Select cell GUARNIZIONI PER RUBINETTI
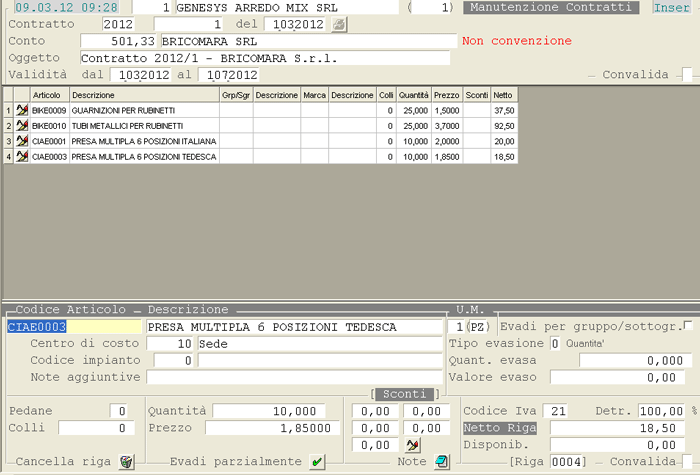This screenshot has width=700, height=475. (144, 110)
